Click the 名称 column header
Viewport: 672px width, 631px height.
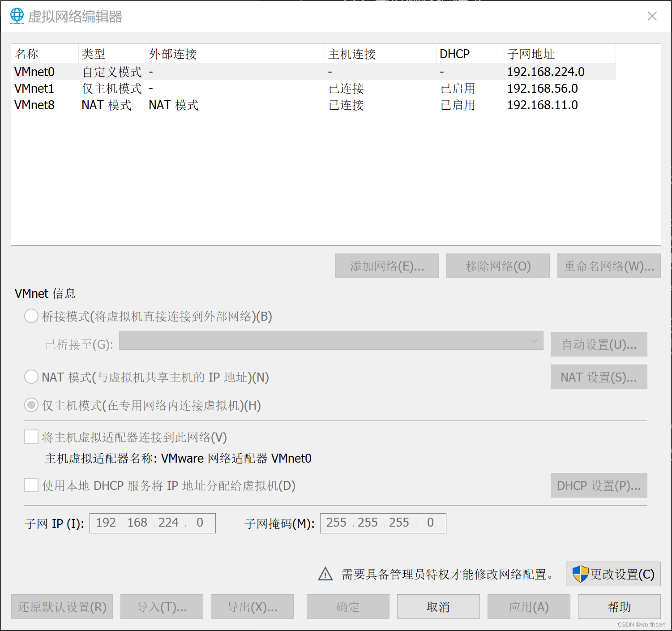click(45, 54)
